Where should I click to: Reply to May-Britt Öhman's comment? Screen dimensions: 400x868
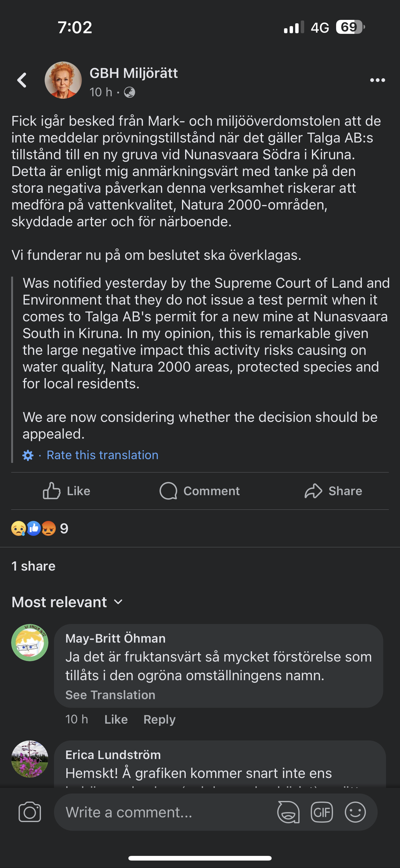(159, 719)
